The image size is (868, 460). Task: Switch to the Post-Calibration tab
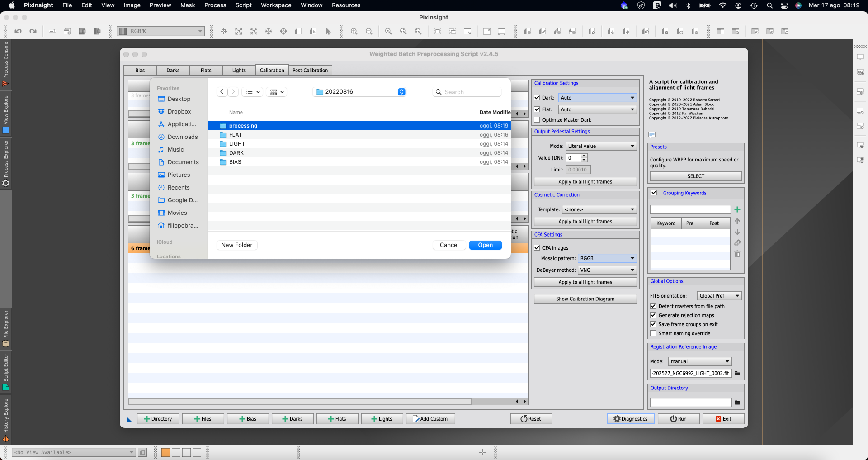click(310, 70)
